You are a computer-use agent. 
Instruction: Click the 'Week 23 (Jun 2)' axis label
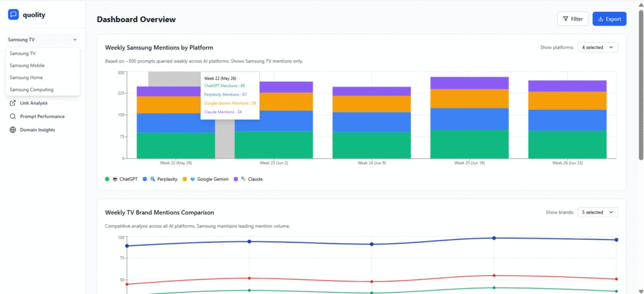click(274, 163)
